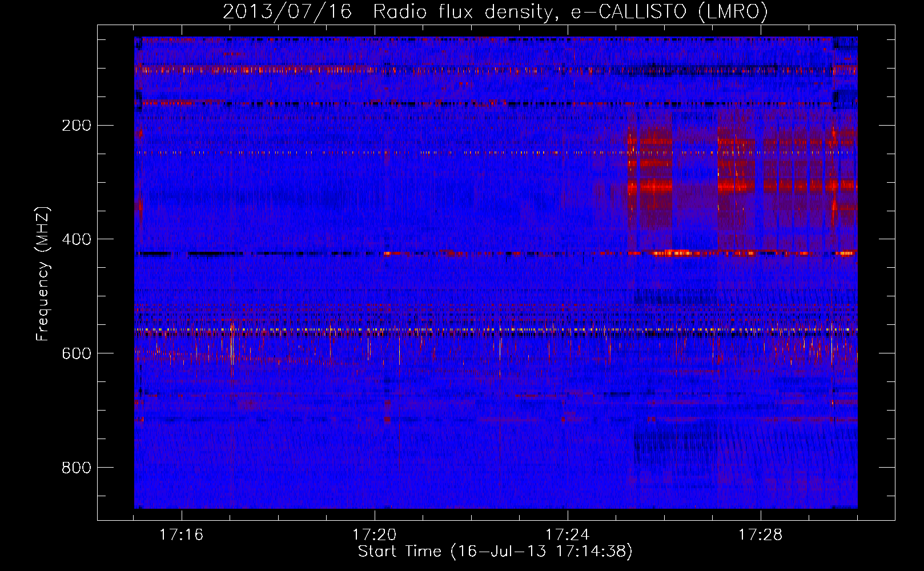Click the 17:16 time tick label
The image size is (924, 571).
[181, 535]
